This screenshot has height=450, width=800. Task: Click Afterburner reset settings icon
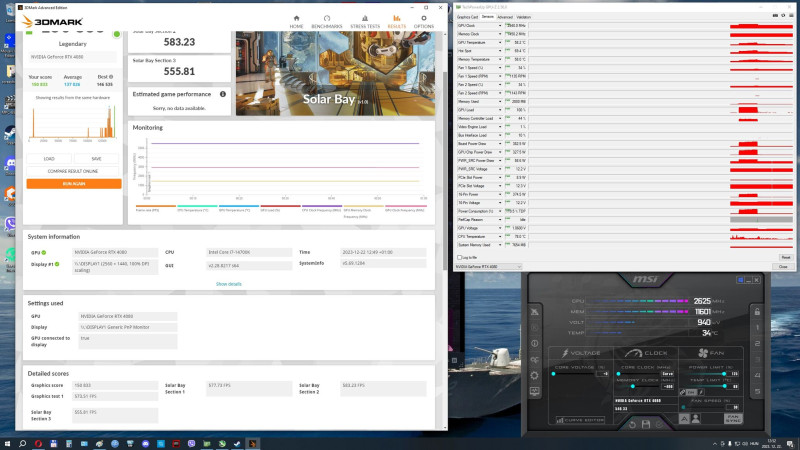(632, 424)
